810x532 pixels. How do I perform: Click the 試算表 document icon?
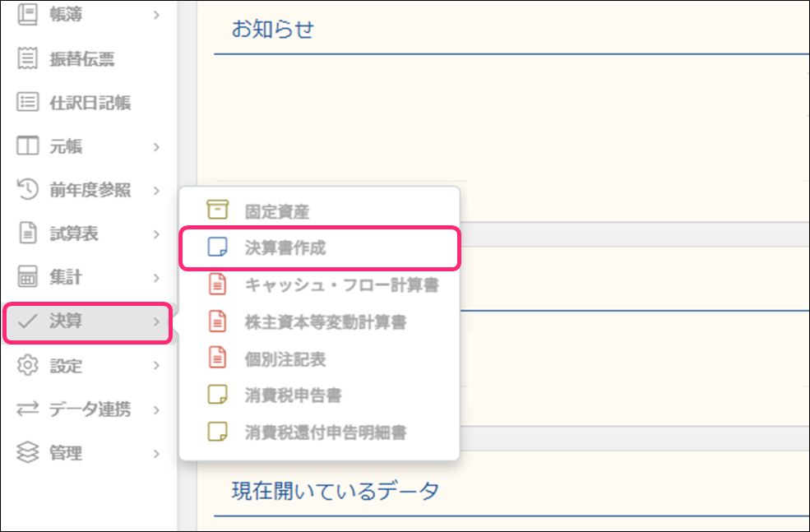pyautogui.click(x=28, y=234)
